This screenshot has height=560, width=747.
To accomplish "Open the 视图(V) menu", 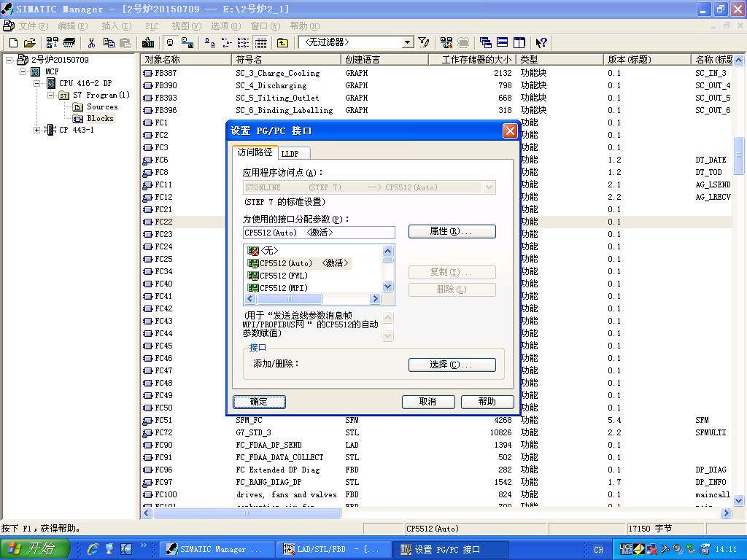I will coord(186,26).
